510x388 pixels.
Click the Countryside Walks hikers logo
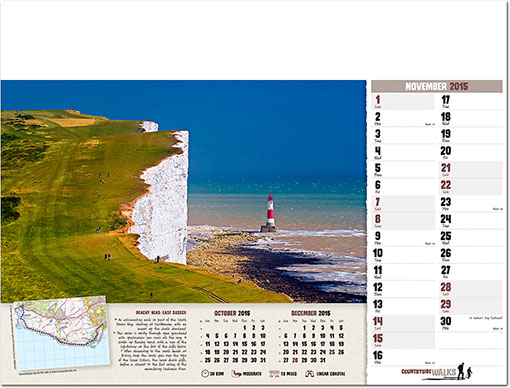click(437, 371)
